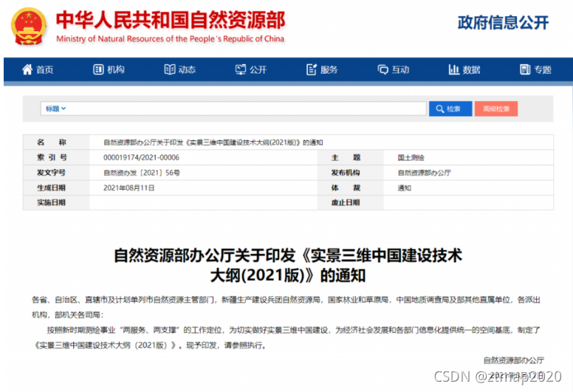Click the main notice headline text

288,266
